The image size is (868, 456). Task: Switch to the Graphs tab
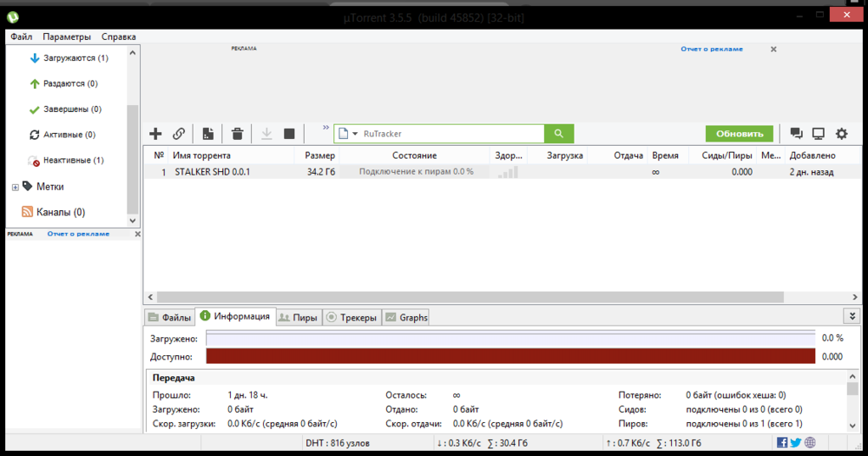tap(406, 318)
